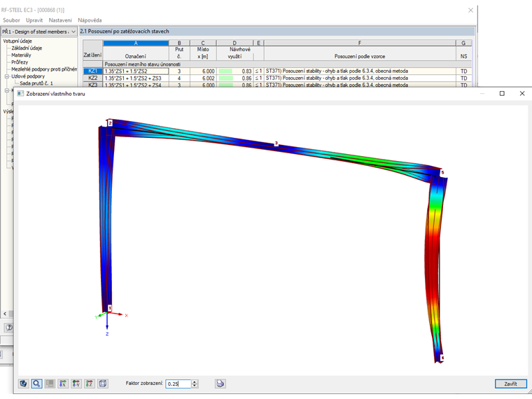Click the move/pan view icon

23,384
